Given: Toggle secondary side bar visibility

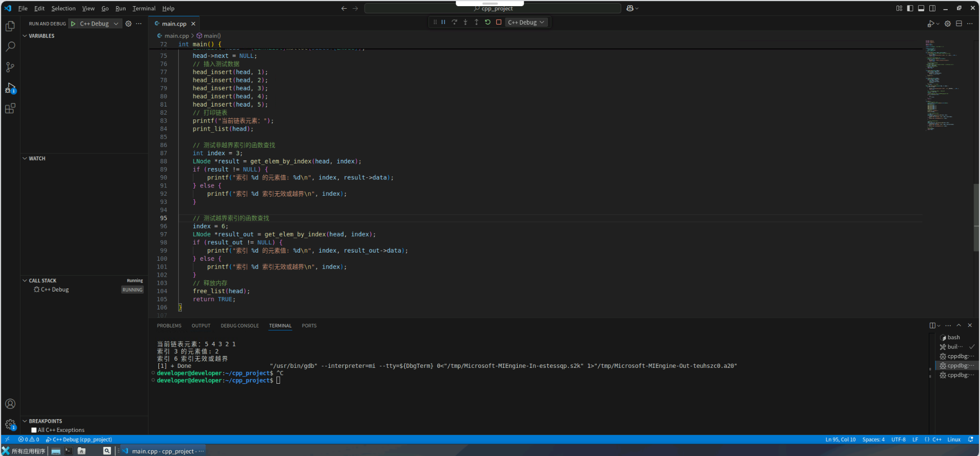Looking at the screenshot, I should tap(932, 8).
